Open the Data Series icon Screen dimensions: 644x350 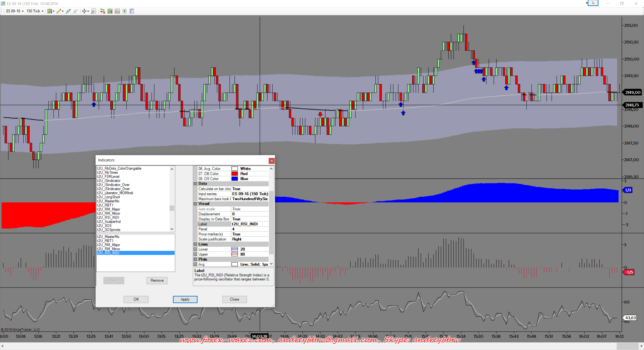click(110, 11)
